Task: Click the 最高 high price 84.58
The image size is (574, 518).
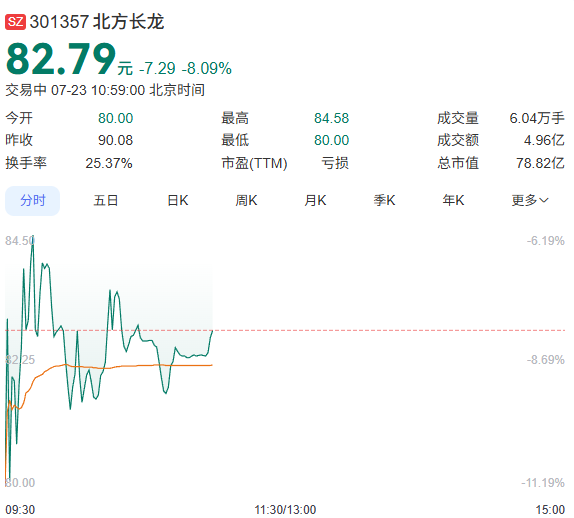Action: (331, 118)
